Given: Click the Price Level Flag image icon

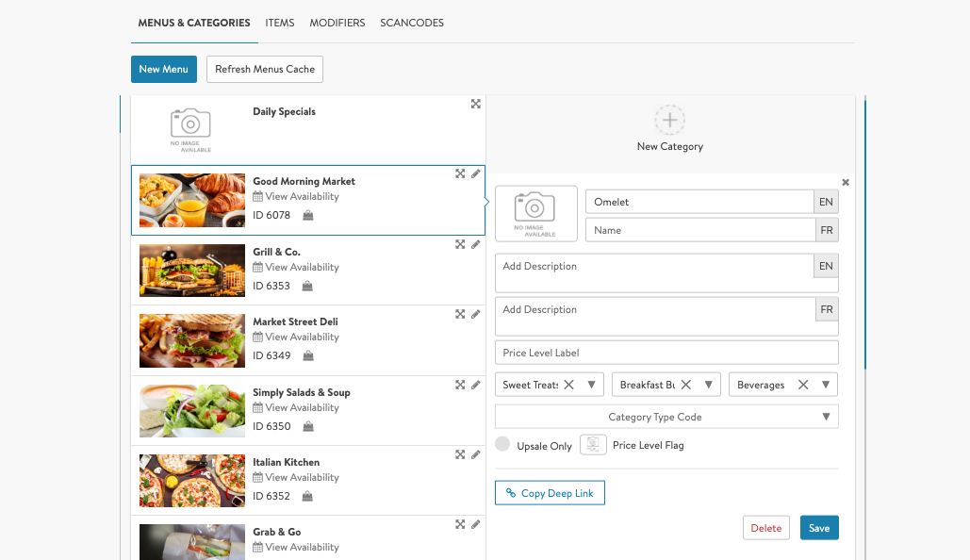Looking at the screenshot, I should (x=593, y=445).
